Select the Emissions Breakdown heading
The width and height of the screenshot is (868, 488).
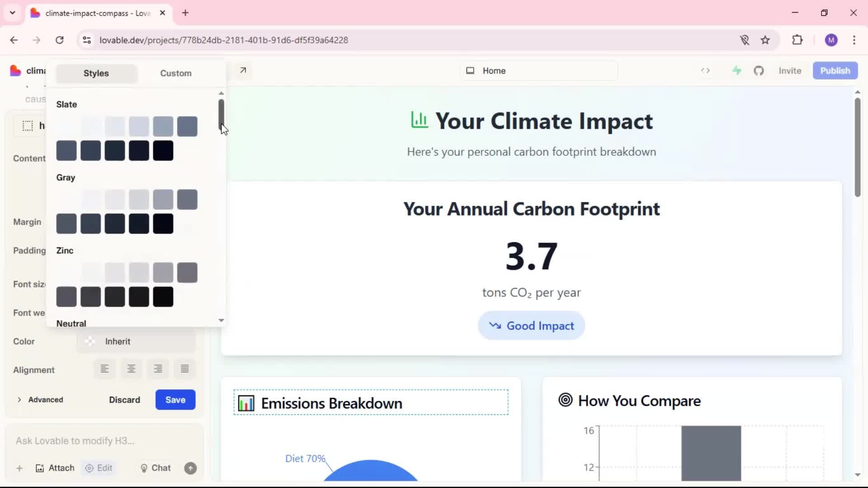[371, 402]
